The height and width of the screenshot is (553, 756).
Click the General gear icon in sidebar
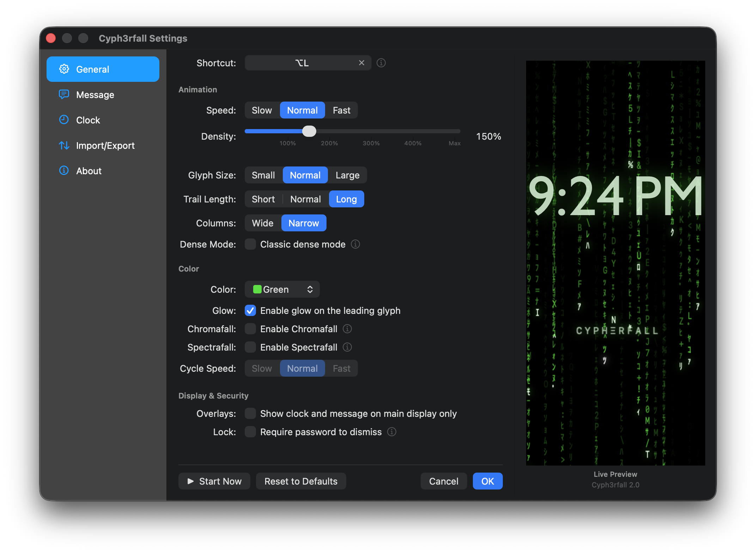click(64, 69)
